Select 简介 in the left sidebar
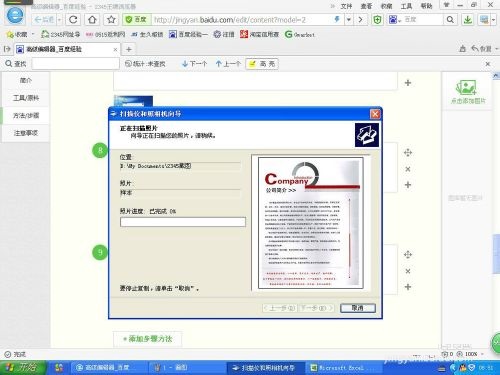Screen dimensions: 500x375 point(26,80)
